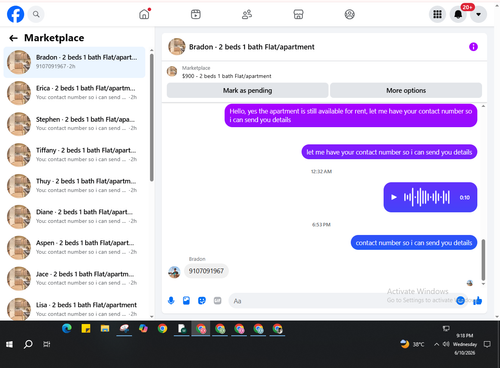Click the 'Hello, yes the apartment is still available' bubble
This screenshot has width=500, height=368.
coord(351,116)
